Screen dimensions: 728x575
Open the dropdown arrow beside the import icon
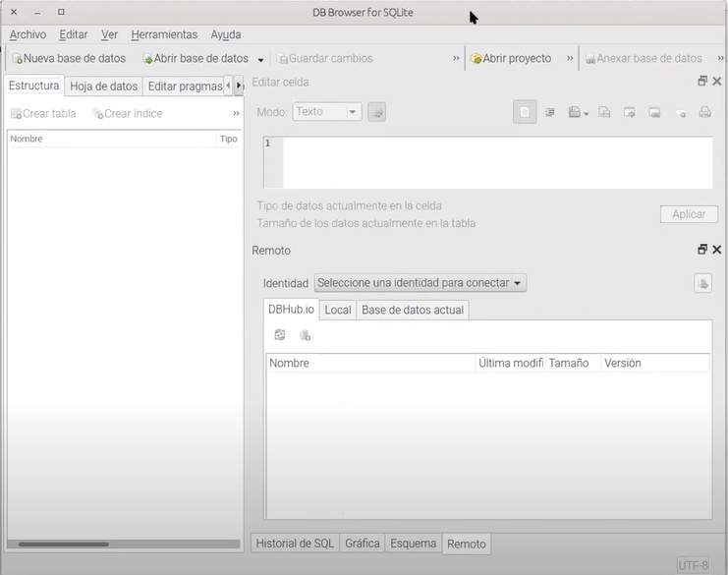pos(587,114)
